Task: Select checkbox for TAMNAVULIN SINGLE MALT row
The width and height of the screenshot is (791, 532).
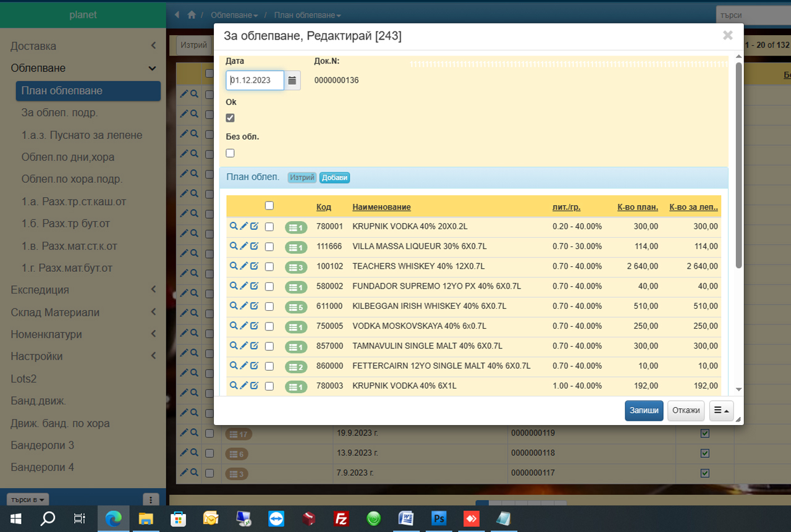Action: (x=269, y=346)
